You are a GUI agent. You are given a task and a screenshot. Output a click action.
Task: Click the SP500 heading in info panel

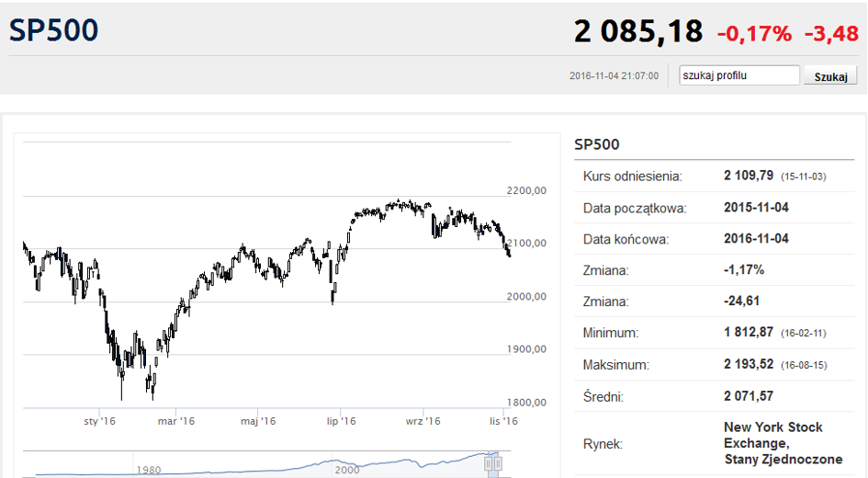(x=597, y=144)
